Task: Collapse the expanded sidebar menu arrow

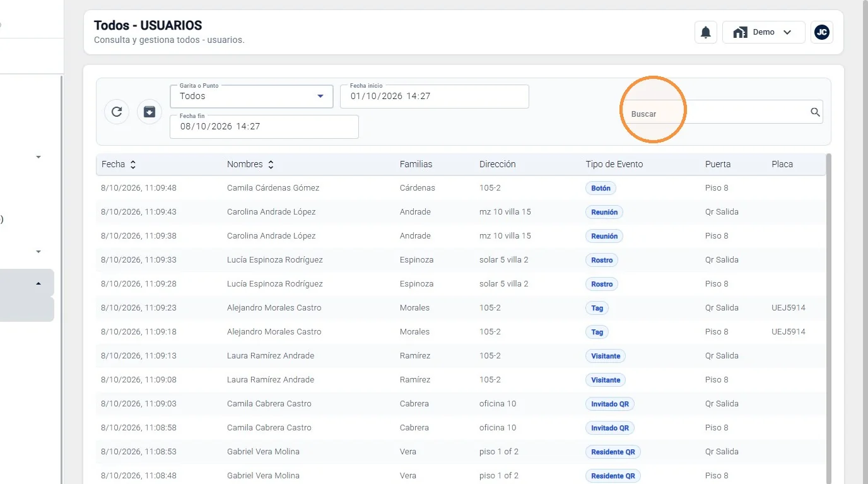Action: tap(38, 284)
